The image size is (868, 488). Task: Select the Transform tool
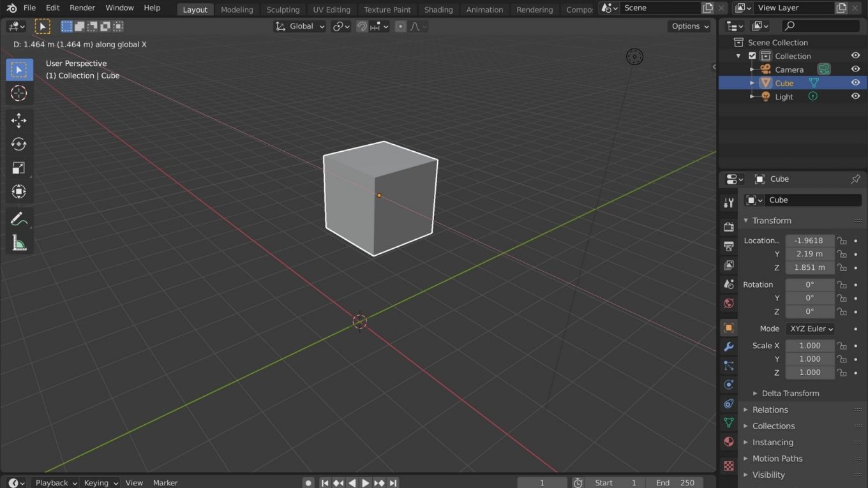19,191
